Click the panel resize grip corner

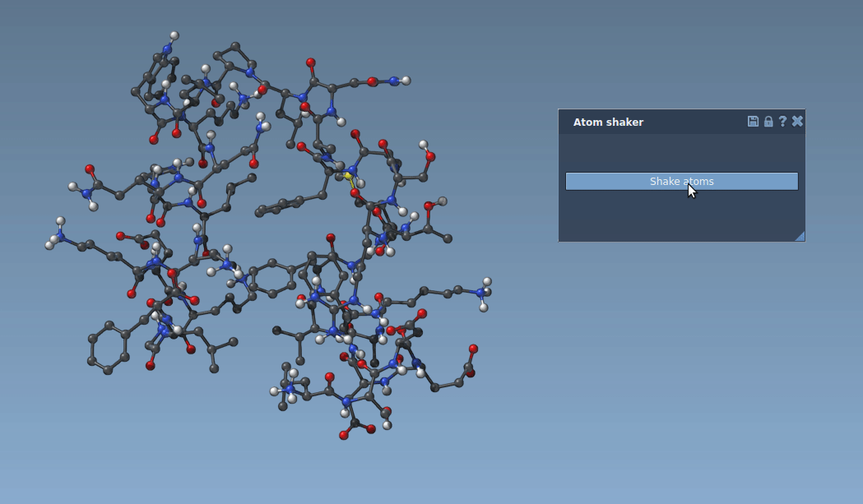click(800, 236)
